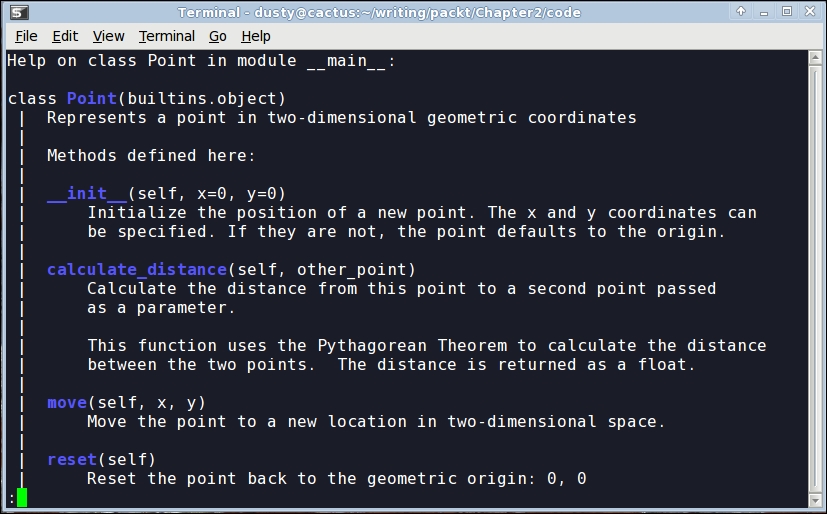Minimize the Terminal window
Image resolution: width=827 pixels, height=514 pixels.
tap(764, 12)
